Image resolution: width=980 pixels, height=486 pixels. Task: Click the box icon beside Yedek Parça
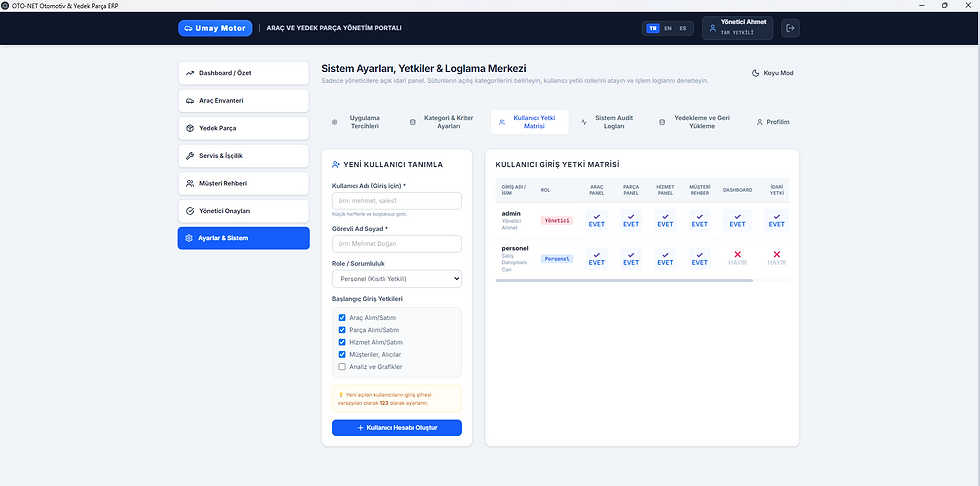pyautogui.click(x=190, y=128)
